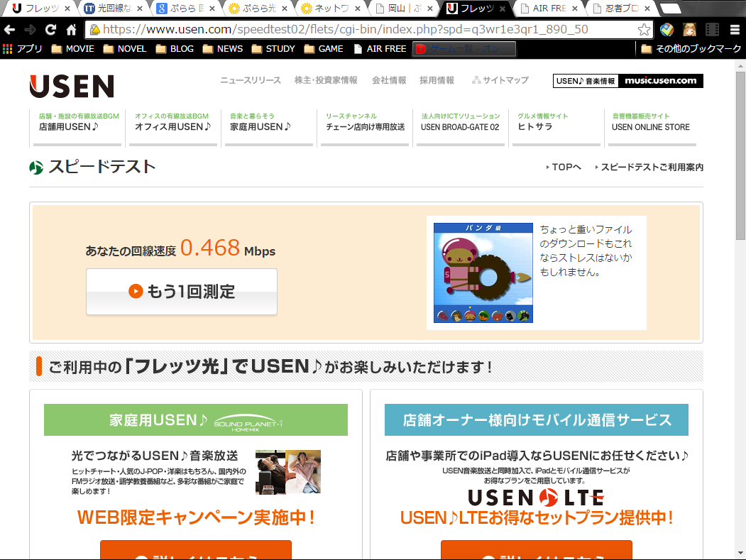Click the relaxing people photo thumbnail
Image resolution: width=746 pixels, height=560 pixels.
coord(288,471)
